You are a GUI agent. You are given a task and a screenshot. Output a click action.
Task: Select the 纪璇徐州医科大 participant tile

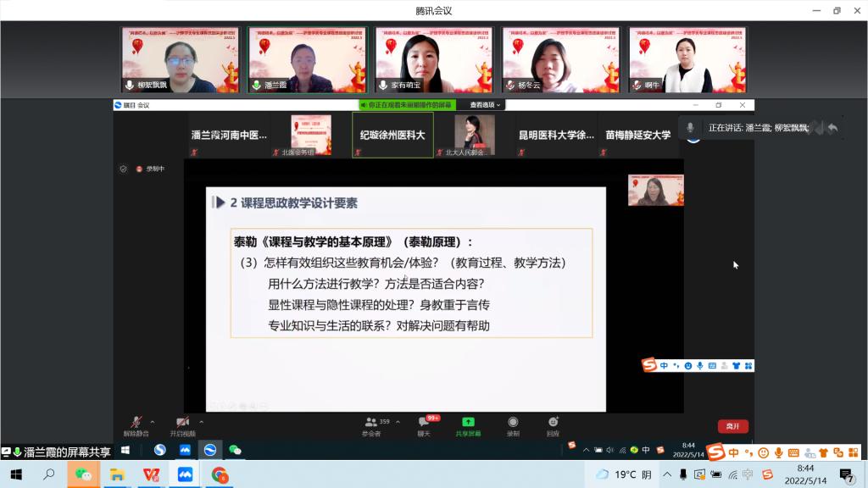tap(392, 135)
